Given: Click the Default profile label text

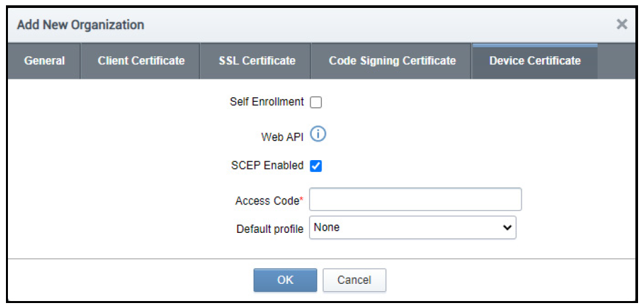Looking at the screenshot, I should click(270, 229).
